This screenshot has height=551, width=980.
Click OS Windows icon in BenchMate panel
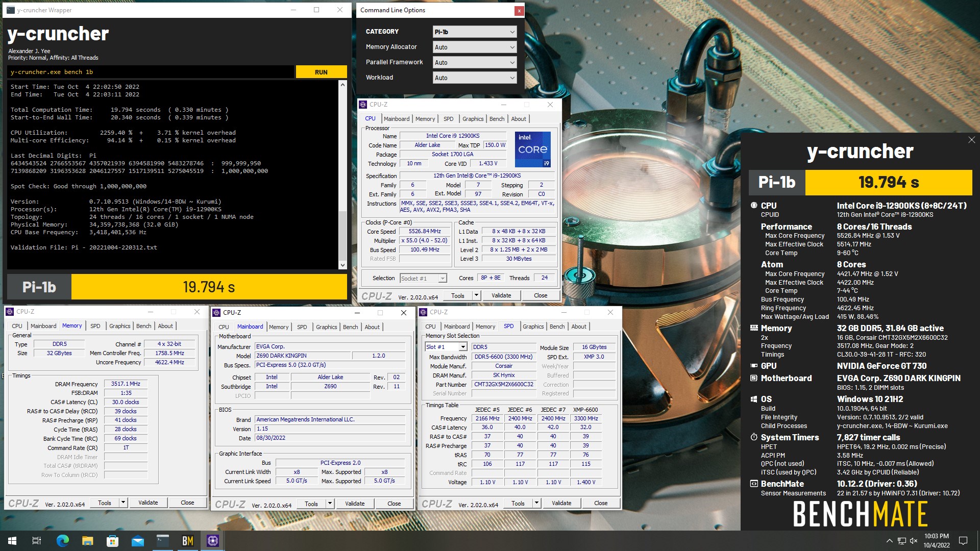[x=754, y=399]
